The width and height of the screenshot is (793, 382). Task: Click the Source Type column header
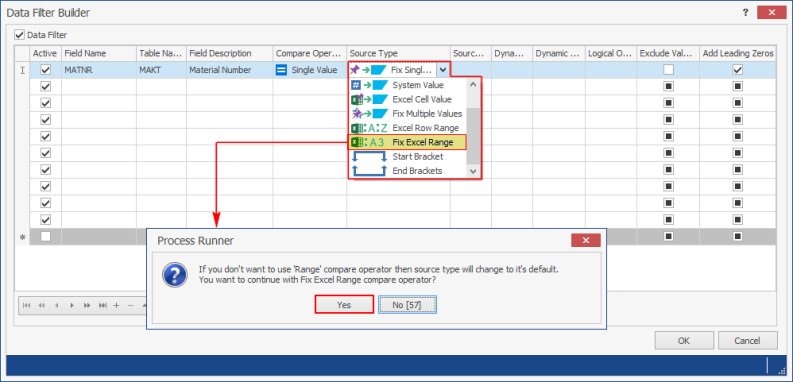tap(399, 53)
